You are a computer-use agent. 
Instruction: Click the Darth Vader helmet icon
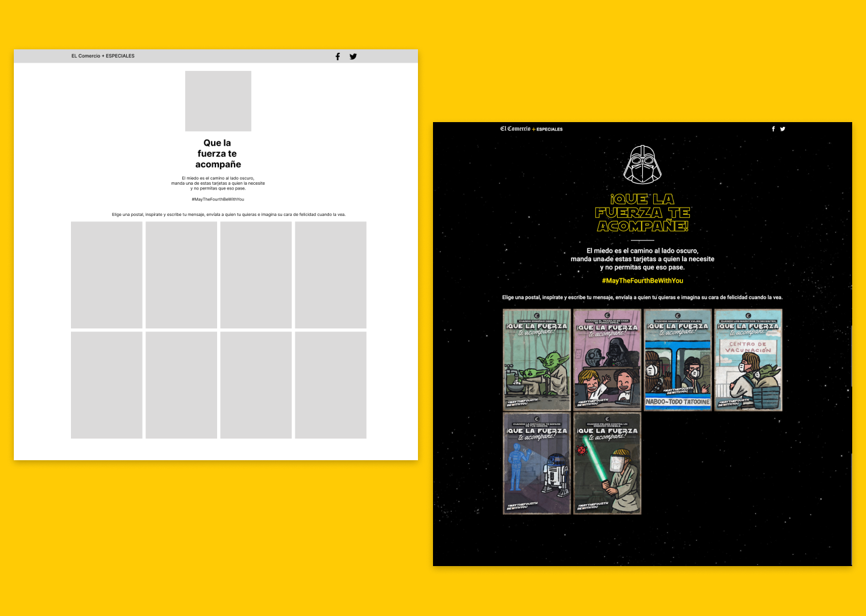click(x=642, y=164)
